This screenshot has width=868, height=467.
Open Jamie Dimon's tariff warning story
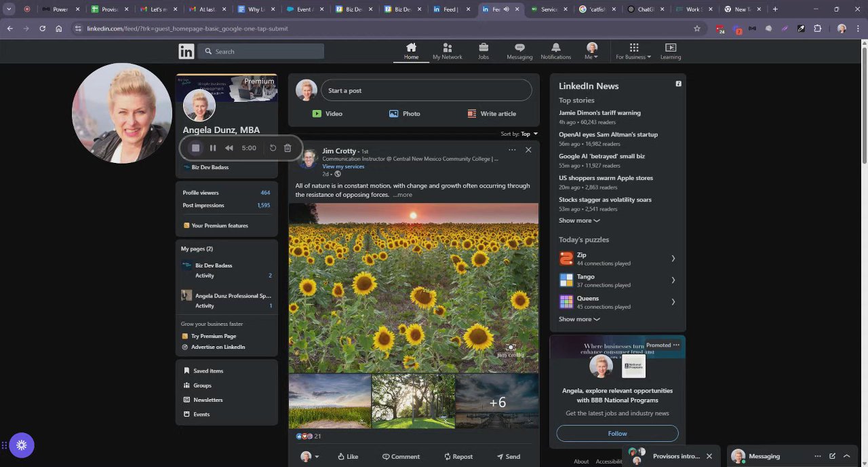tap(599, 113)
